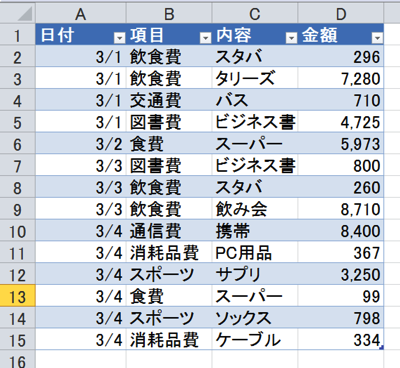This screenshot has width=400, height=368.
Task: Open the 金額 column filter dropdown
Action: pos(377,38)
